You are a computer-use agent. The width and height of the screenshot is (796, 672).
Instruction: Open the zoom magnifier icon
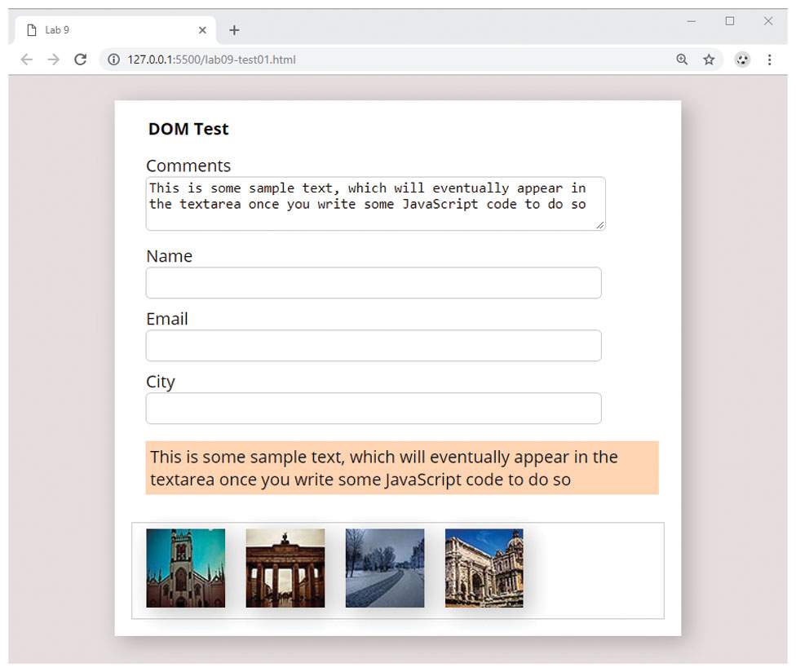(682, 60)
